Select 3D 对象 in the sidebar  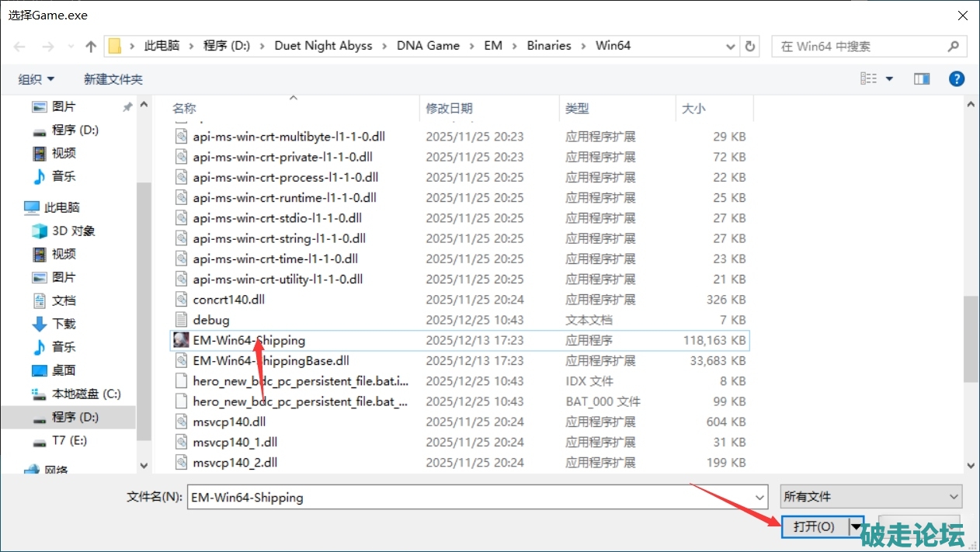coord(73,231)
